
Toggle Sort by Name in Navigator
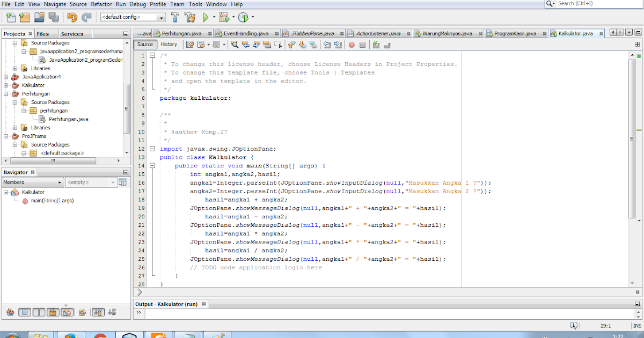(x=98, y=312)
